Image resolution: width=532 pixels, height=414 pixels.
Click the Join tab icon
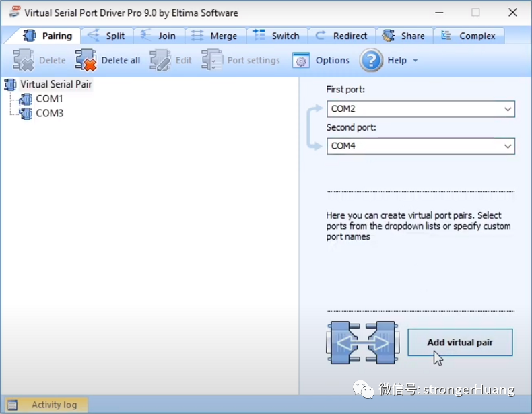145,35
